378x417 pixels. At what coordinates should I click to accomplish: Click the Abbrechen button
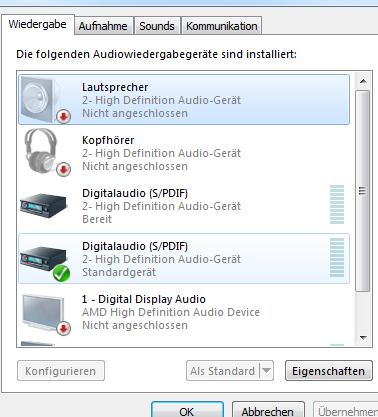(x=268, y=410)
